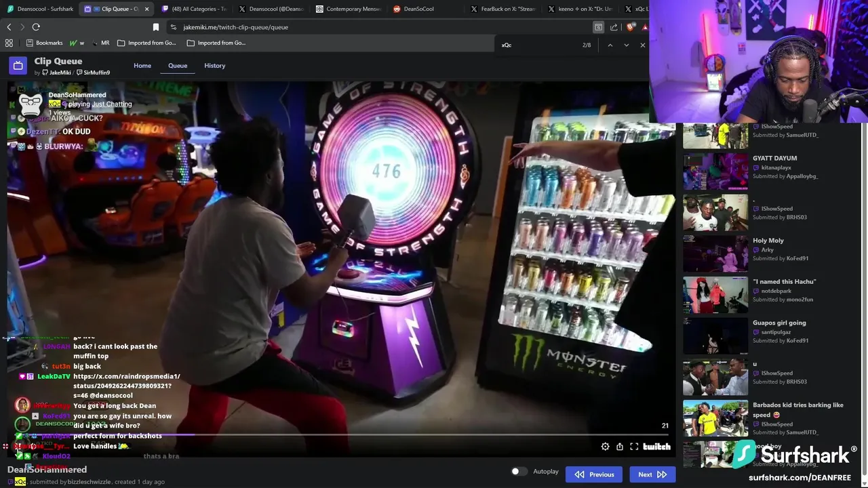Screen dimensions: 868x488
Task: Enter fullscreen on the clip player
Action: click(x=634, y=447)
